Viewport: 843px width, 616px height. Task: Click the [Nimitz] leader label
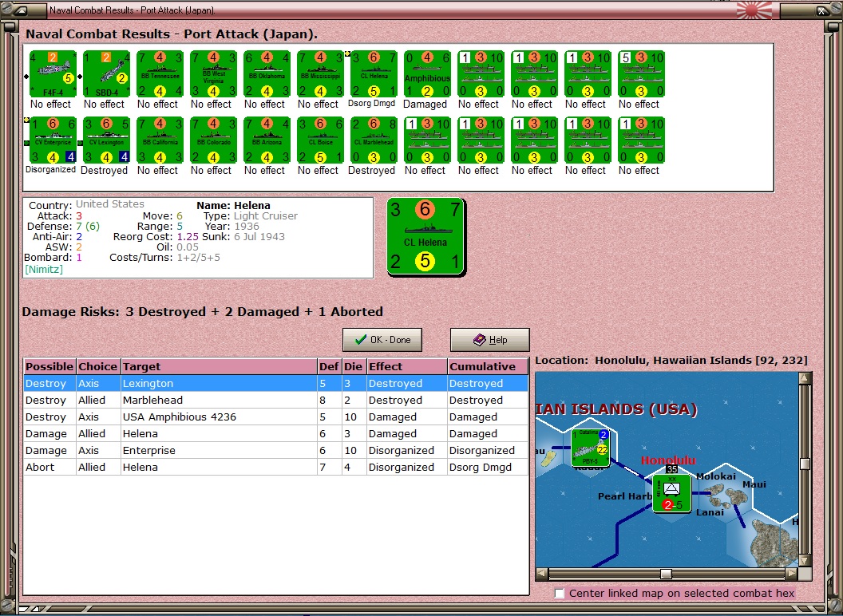tap(44, 269)
